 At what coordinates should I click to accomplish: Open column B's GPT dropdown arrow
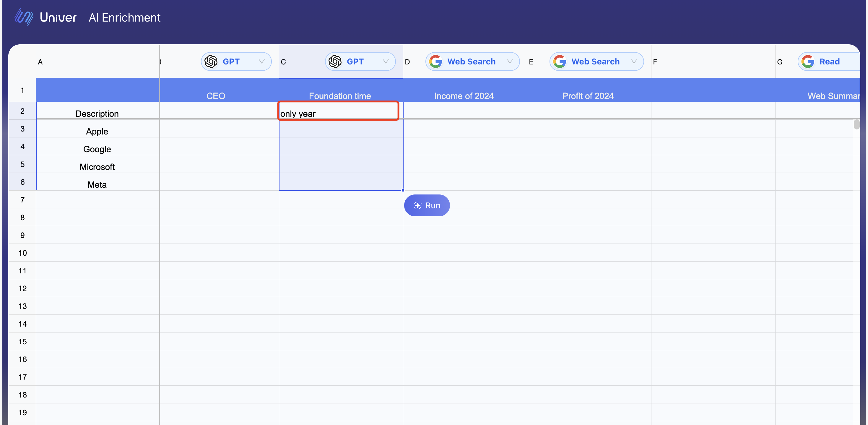pos(261,62)
